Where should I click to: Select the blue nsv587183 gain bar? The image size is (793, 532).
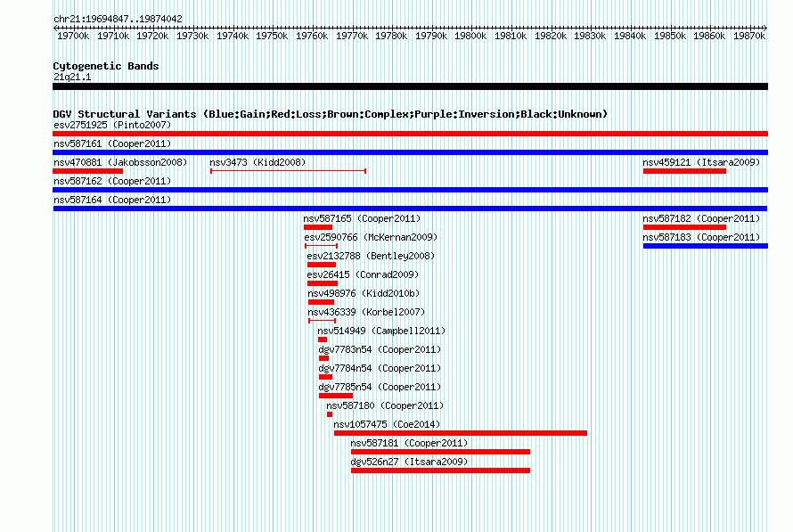(706, 246)
